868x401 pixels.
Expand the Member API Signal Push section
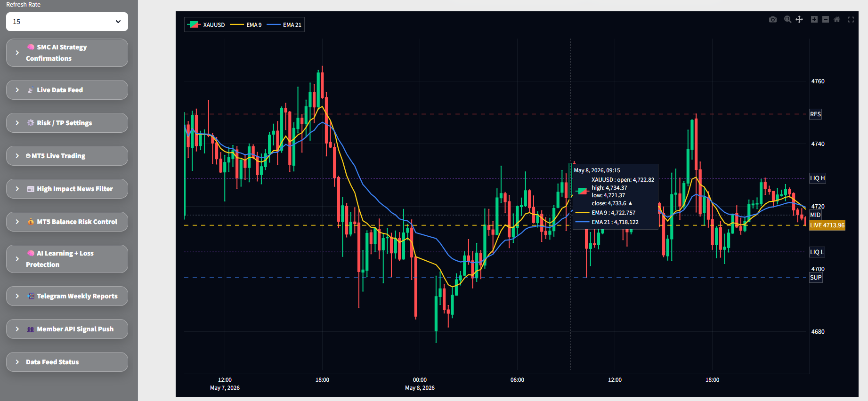(x=67, y=329)
